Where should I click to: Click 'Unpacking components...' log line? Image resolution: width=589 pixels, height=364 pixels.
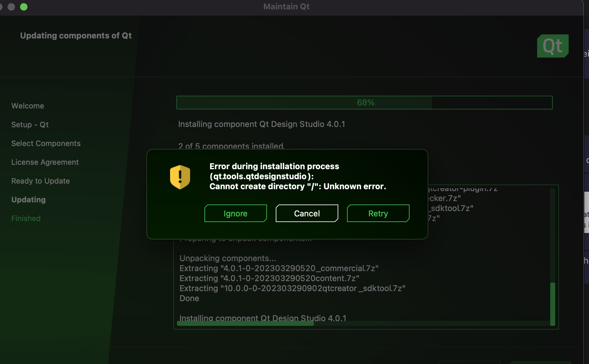pyautogui.click(x=228, y=258)
